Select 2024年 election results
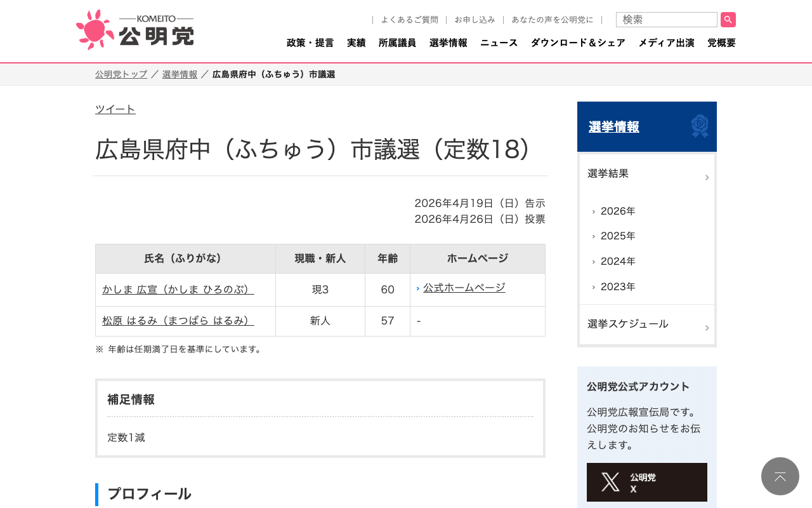Screen dimensions: 812x508 (618, 262)
